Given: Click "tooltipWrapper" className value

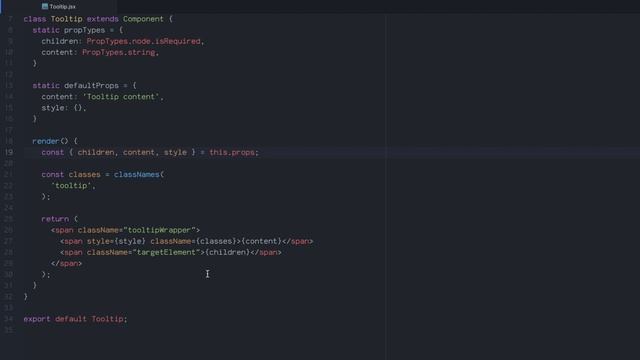Looking at the screenshot, I should [x=159, y=230].
